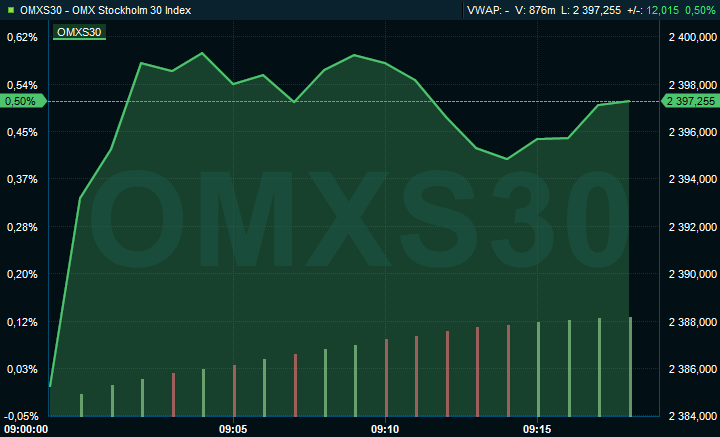The image size is (720, 437).
Task: Click the 2 392,000 right axis label
Action: pos(692,227)
